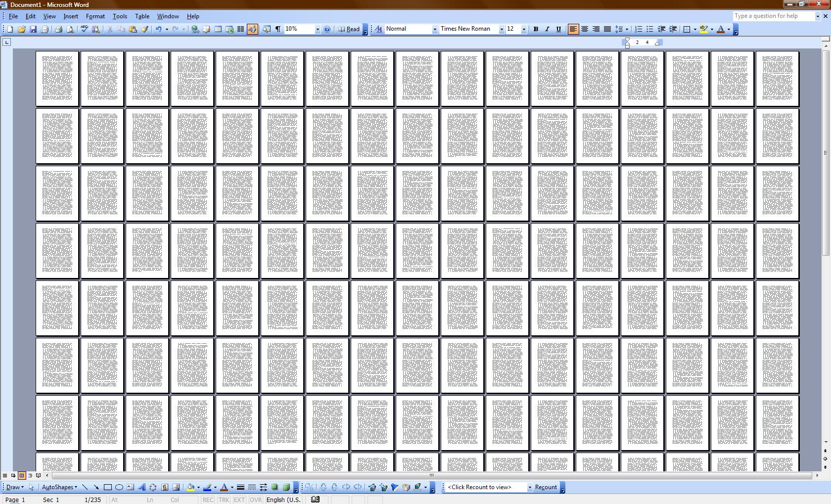Select the Line drawing tool
This screenshot has width=831, height=504.
[x=85, y=487]
